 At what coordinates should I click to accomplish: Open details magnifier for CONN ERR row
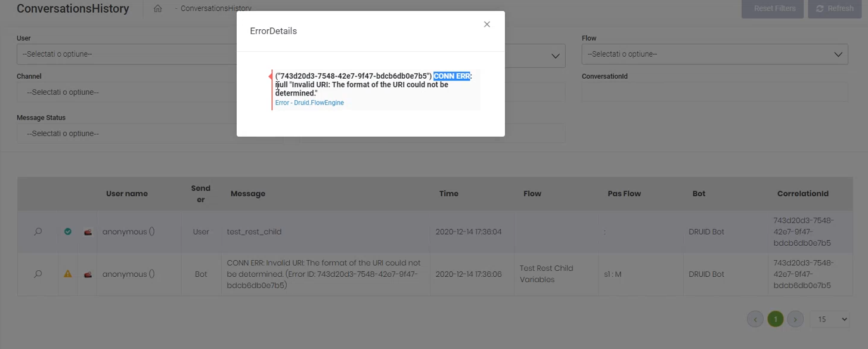click(38, 274)
